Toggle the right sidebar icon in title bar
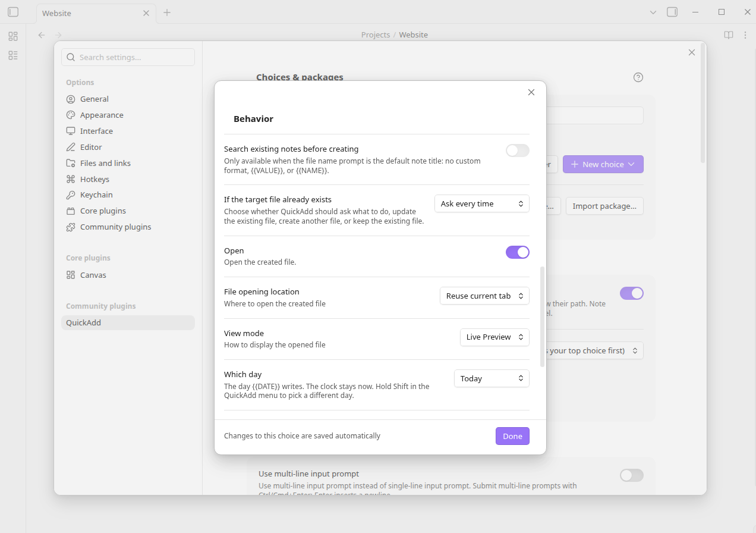The width and height of the screenshot is (756, 533). pyautogui.click(x=672, y=12)
